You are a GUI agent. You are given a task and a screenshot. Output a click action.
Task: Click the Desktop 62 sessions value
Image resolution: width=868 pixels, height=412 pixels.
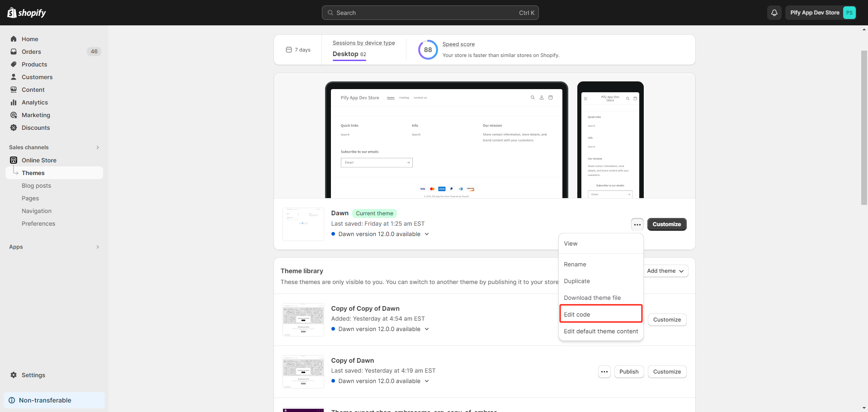pos(349,54)
